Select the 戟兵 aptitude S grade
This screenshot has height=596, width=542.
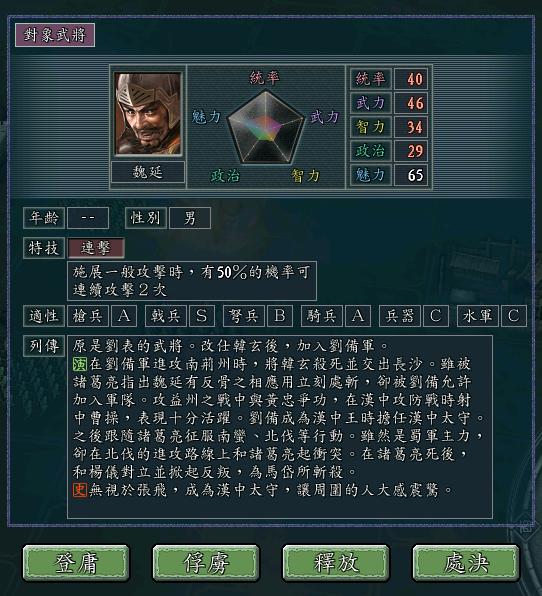point(201,316)
